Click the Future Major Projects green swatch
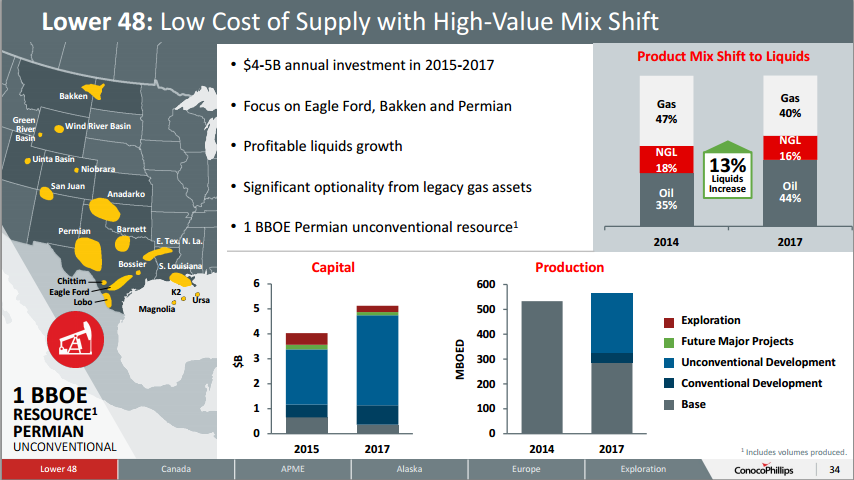 [x=669, y=343]
